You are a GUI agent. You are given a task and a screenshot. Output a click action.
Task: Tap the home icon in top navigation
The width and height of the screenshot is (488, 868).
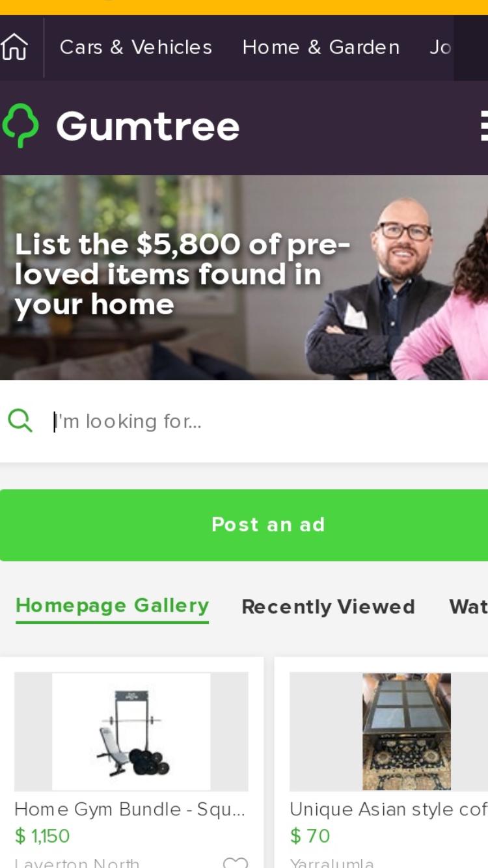(x=15, y=47)
